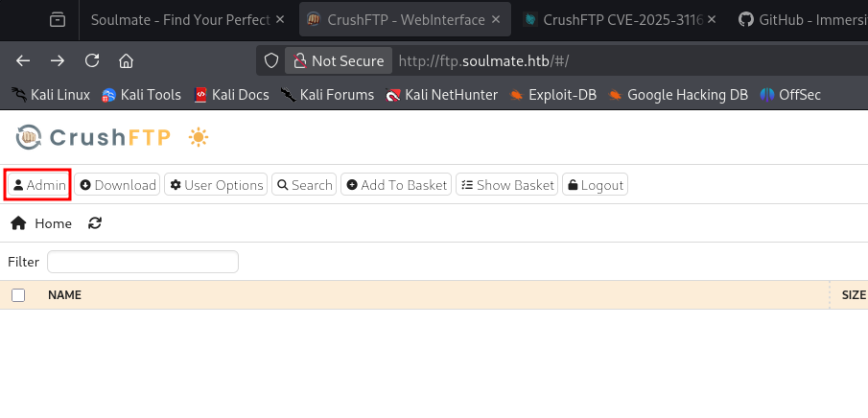Screen dimensions: 868x418
Task: Open User Options gear button
Action: [216, 185]
